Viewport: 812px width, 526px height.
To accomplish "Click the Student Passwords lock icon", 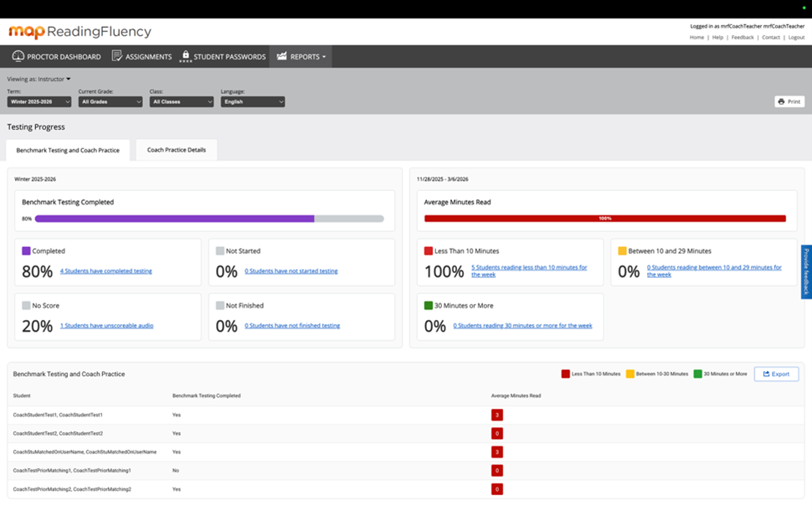I will [186, 56].
